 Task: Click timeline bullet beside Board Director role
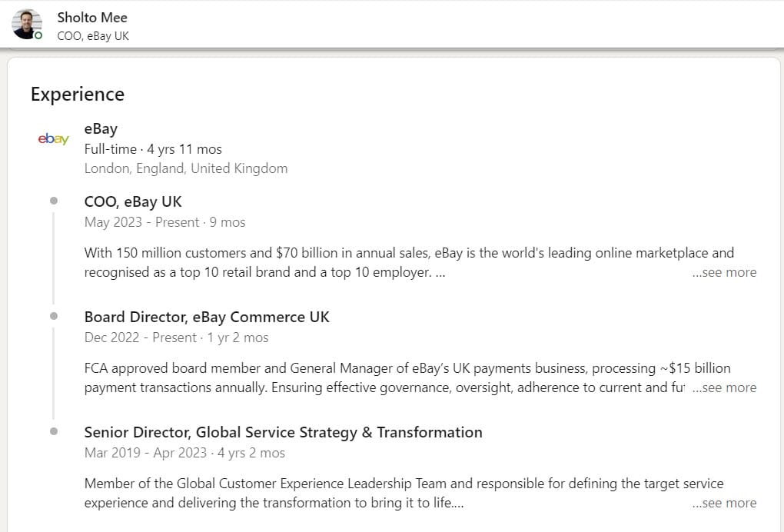coord(54,316)
